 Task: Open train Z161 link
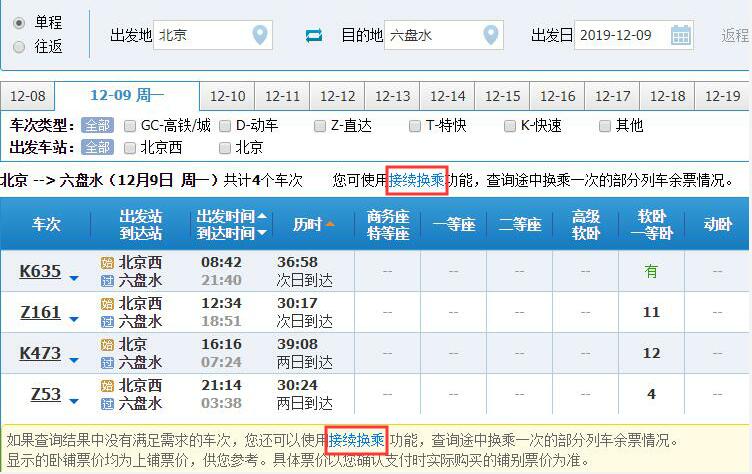[x=40, y=312]
